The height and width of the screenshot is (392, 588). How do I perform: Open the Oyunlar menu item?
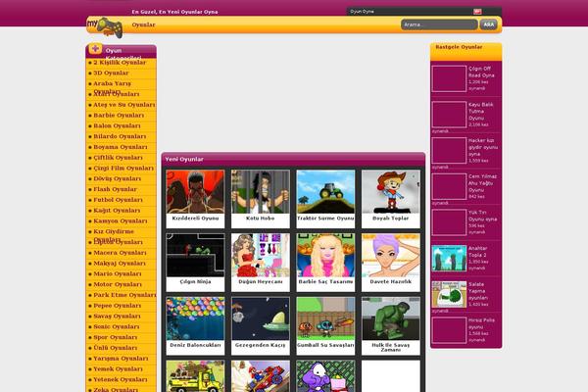click(143, 24)
